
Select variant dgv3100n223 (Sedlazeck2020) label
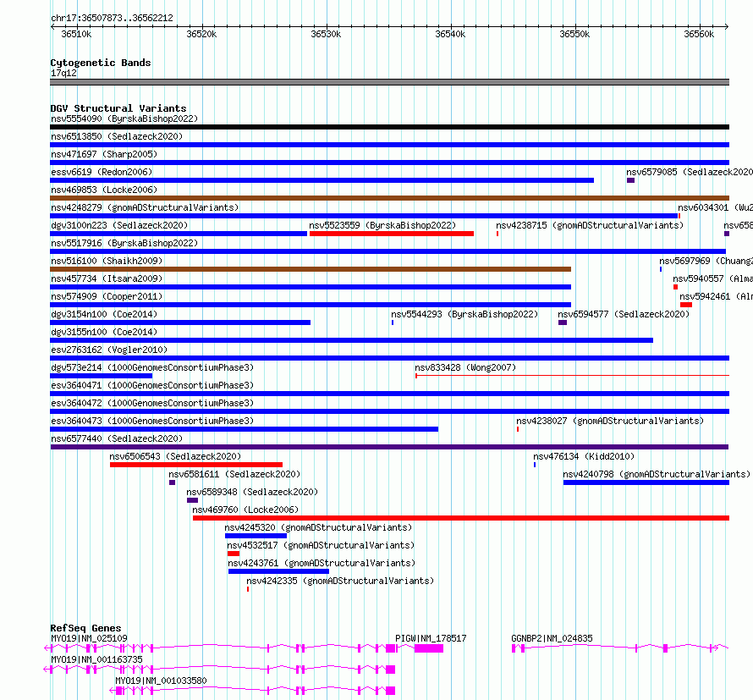[119, 225]
